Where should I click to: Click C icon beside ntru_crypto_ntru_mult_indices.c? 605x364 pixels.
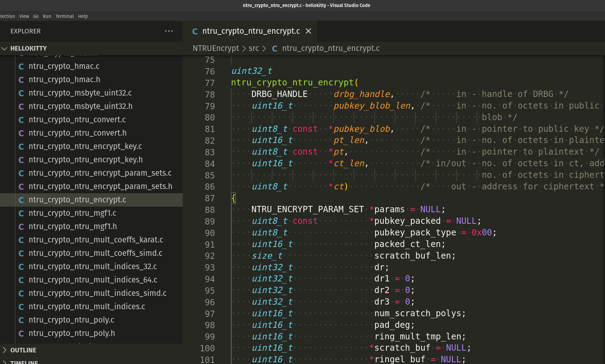pyautogui.click(x=21, y=307)
